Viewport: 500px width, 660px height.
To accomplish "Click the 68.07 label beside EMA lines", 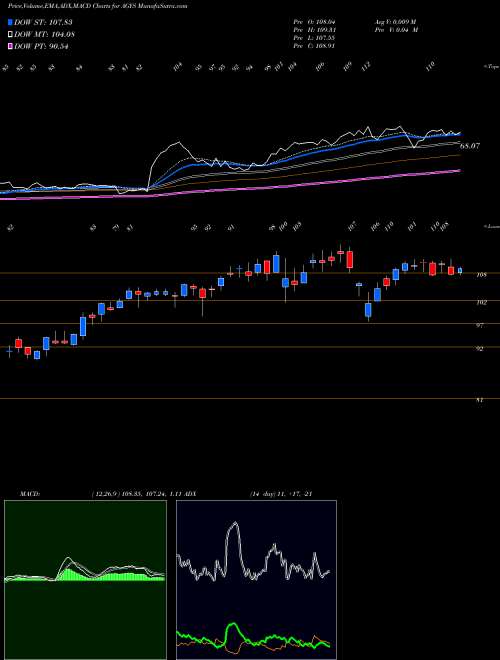I will 470,146.
